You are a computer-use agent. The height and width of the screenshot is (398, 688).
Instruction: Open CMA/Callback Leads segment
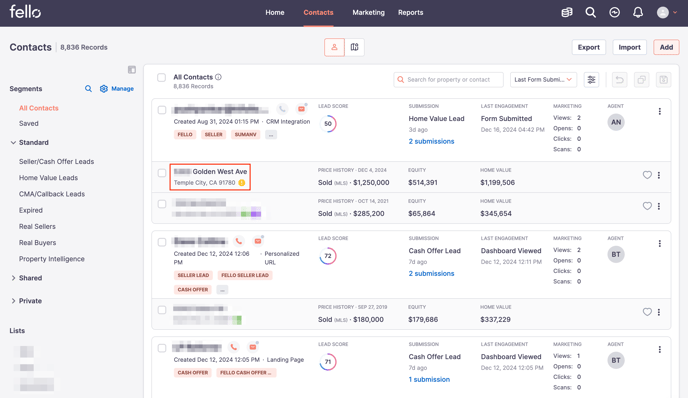(x=52, y=194)
